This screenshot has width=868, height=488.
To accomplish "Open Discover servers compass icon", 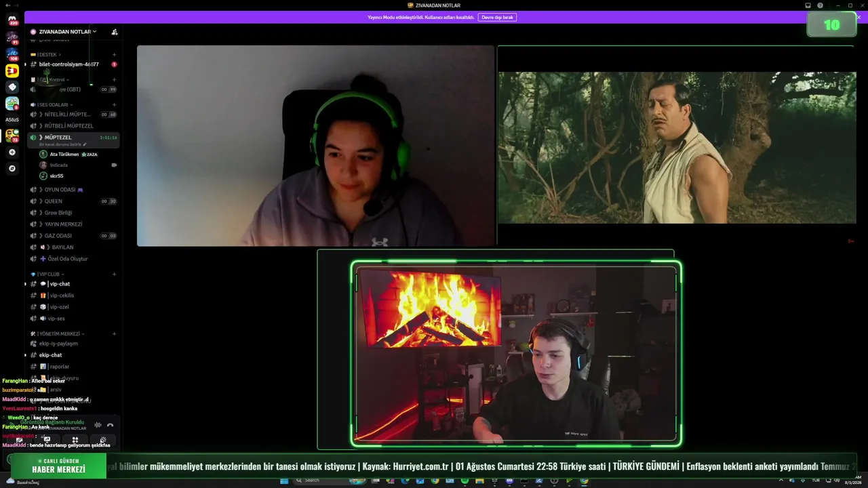I will click(12, 168).
